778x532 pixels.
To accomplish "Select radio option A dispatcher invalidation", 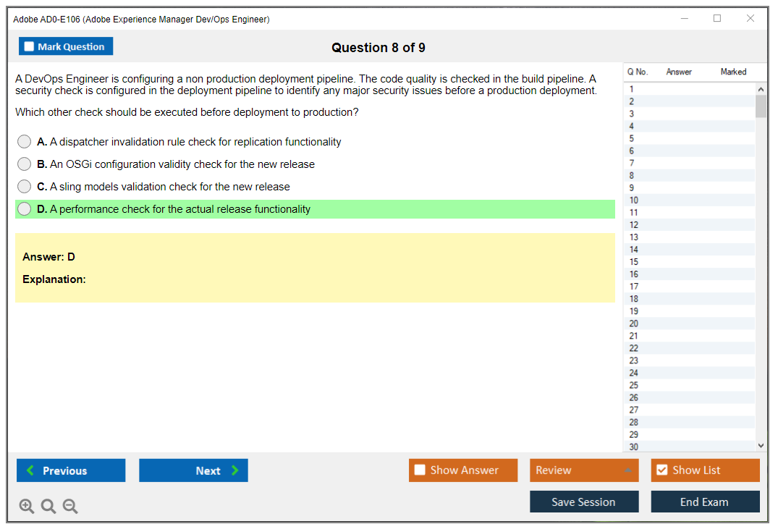I will (x=25, y=142).
